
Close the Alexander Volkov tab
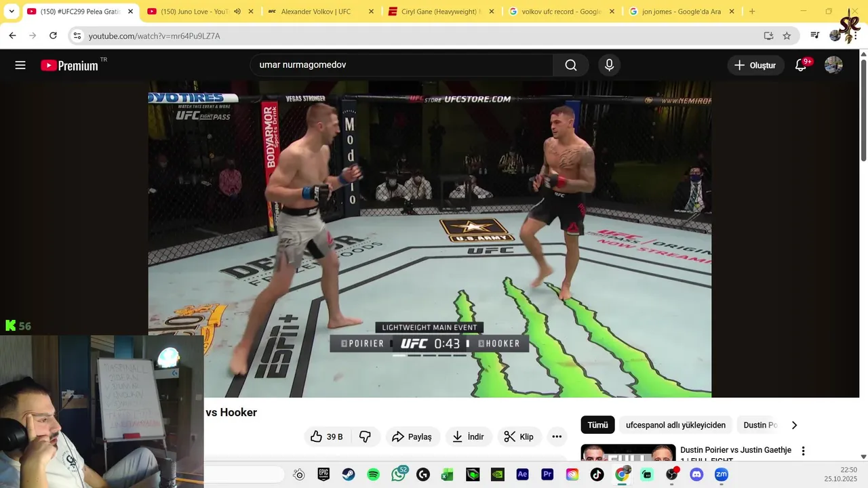pyautogui.click(x=371, y=12)
